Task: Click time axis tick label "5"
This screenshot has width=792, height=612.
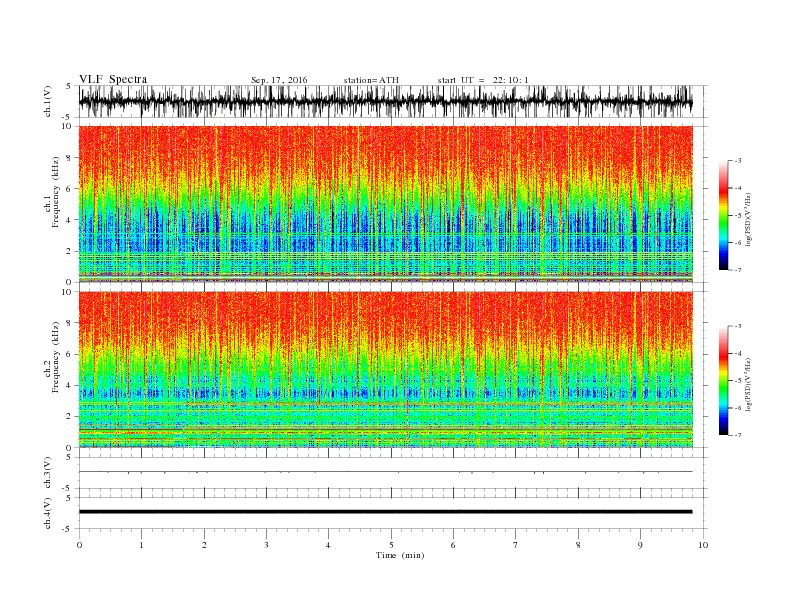Action: [391, 545]
